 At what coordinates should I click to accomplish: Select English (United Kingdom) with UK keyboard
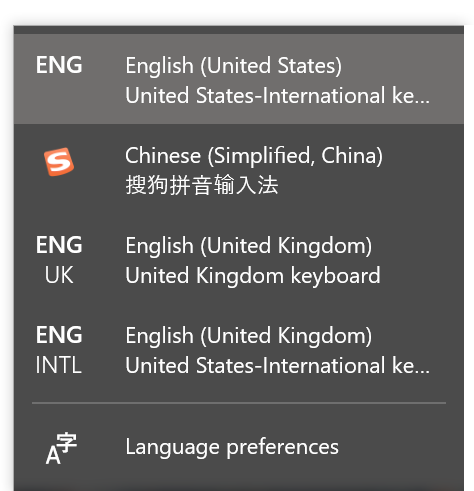click(248, 246)
